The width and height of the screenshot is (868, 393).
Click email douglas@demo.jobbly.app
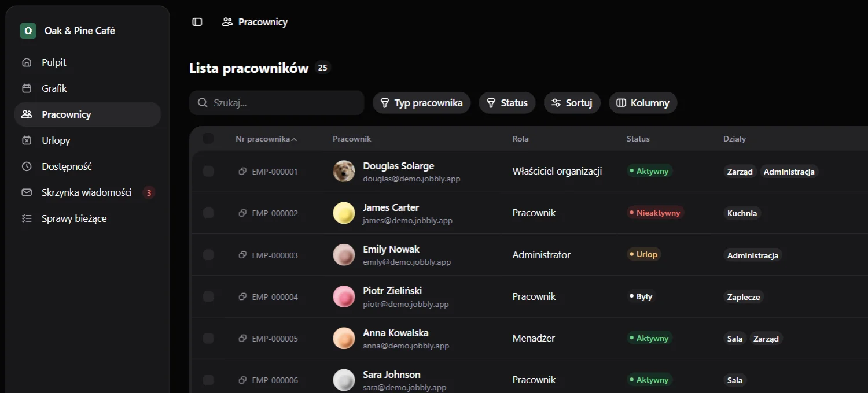pyautogui.click(x=411, y=179)
